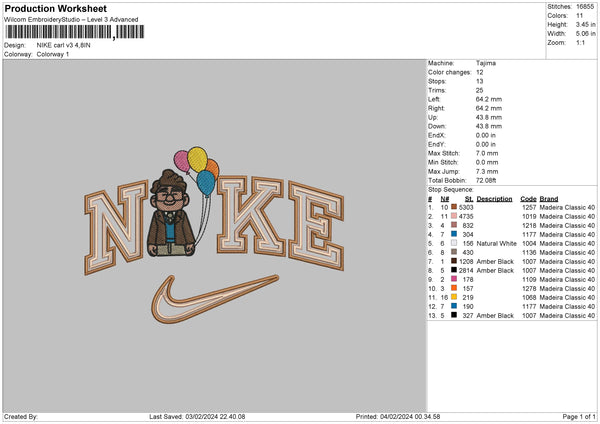Pick the blue swatch in stop 4 row
The width and height of the screenshot is (600, 424).
click(x=454, y=234)
